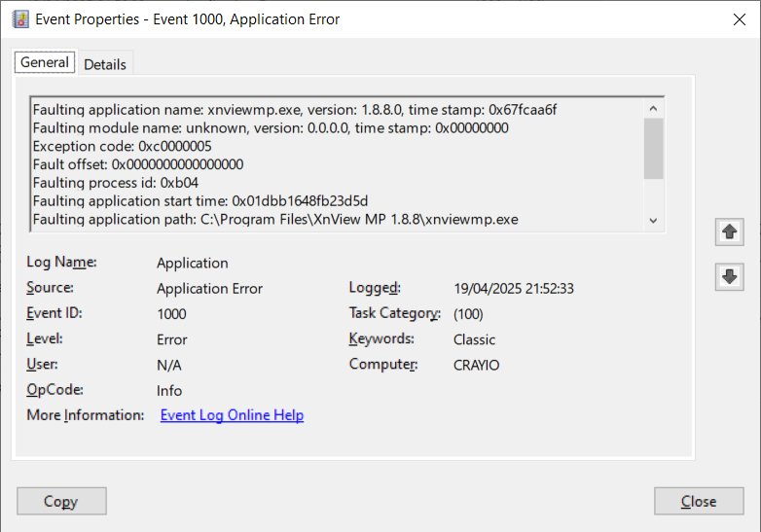Viewport: 761px width, 532px height.
Task: Click the Exception code 0xc0000005 line
Action: [122, 146]
